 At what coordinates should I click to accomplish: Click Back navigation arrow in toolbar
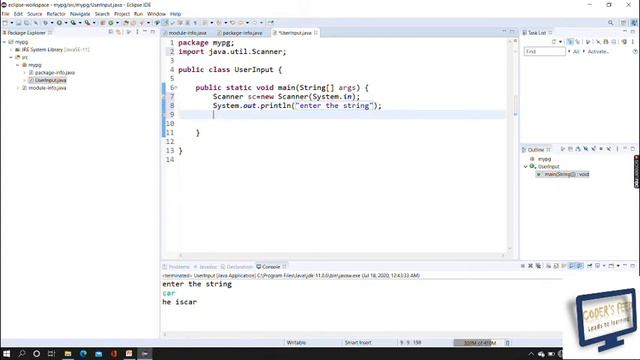240,23
